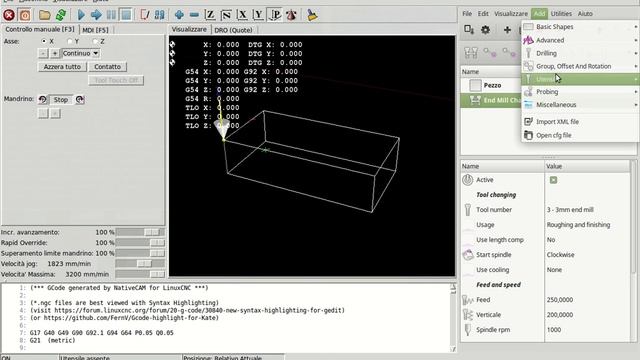Image resolution: width=640 pixels, height=360 pixels.
Task: Toggle optional pause toolbar icon
Action: point(160,15)
